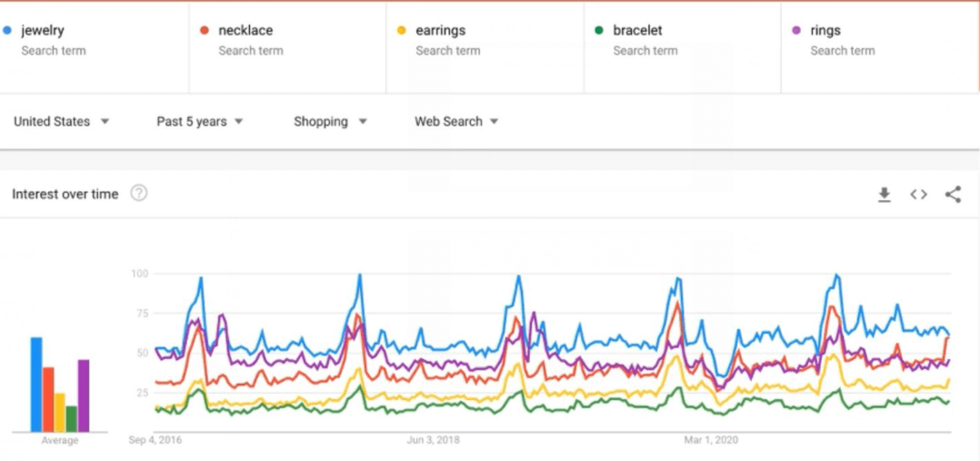Click the purple dot beside rings
This screenshot has width=980, height=461.
(x=796, y=31)
